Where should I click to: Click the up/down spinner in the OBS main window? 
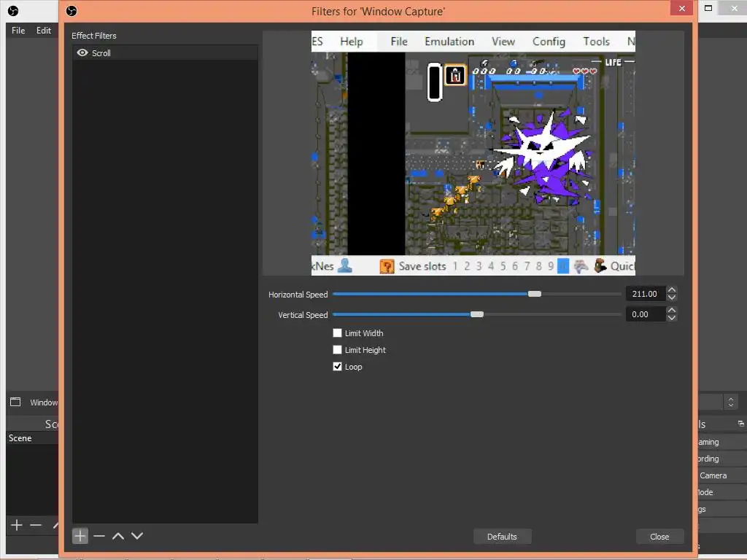(731, 402)
